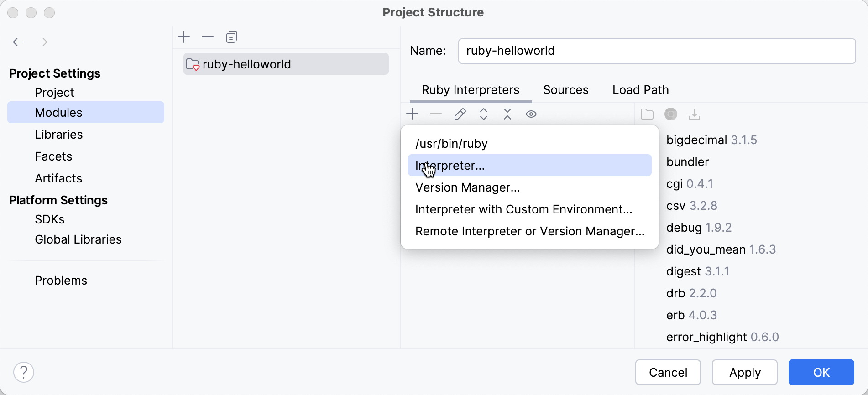The width and height of the screenshot is (868, 395).
Task: Click the add Ruby interpreter plus icon
Action: pos(412,114)
